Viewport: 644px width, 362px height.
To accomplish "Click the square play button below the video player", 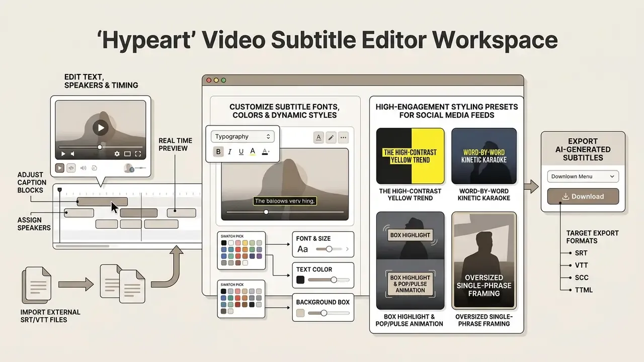I will click(x=60, y=168).
